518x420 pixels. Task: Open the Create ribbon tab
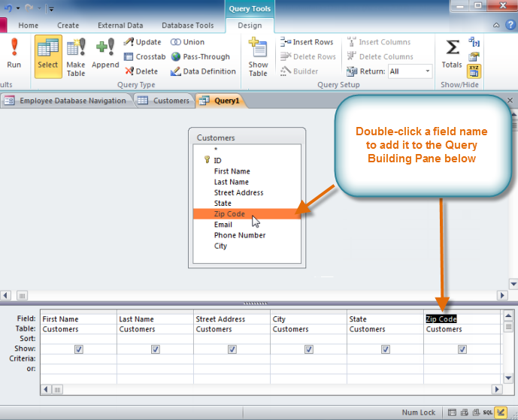[x=68, y=26]
